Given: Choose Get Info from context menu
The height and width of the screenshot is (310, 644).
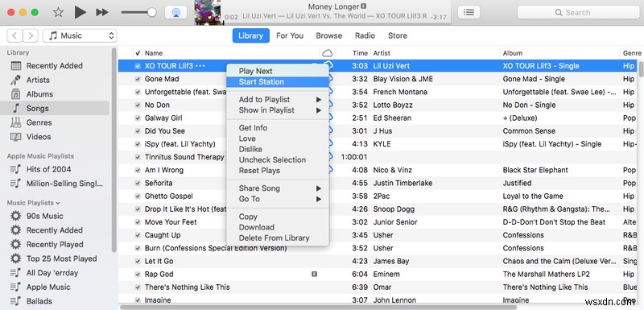Looking at the screenshot, I should pos(278,128).
